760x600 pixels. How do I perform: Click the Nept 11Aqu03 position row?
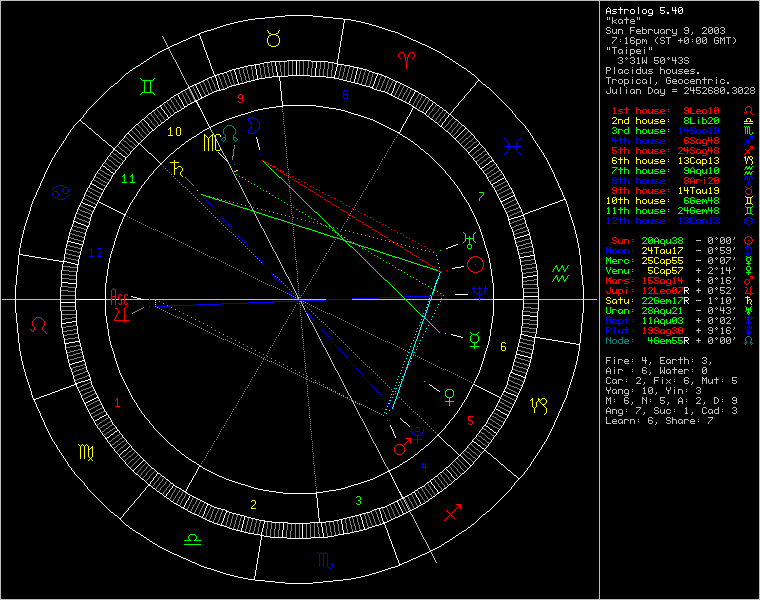(681, 320)
